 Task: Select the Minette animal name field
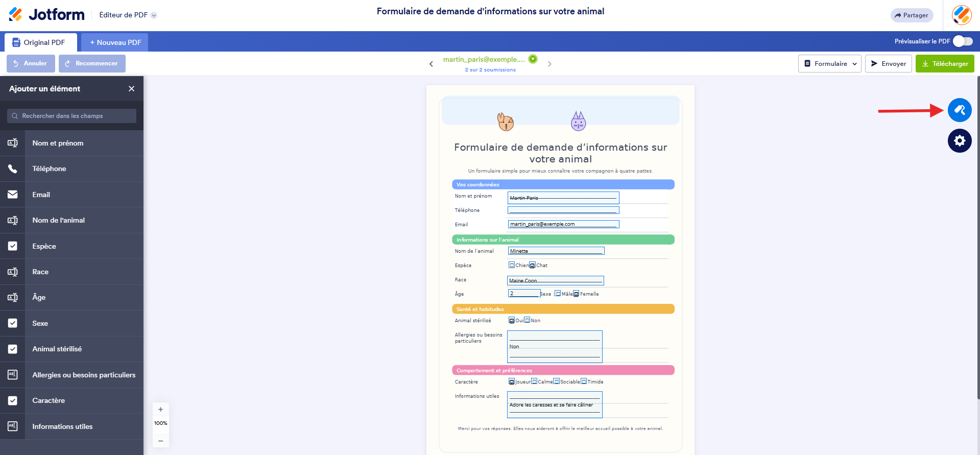[556, 251]
